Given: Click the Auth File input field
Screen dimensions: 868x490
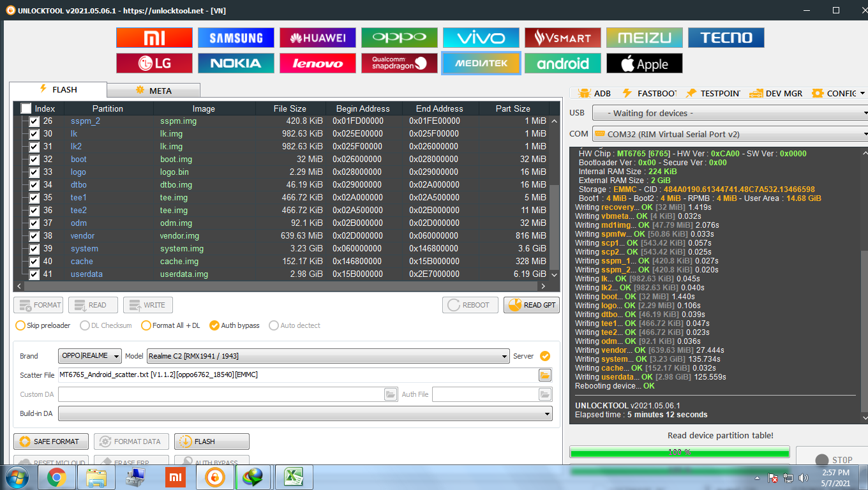Looking at the screenshot, I should [x=484, y=394].
